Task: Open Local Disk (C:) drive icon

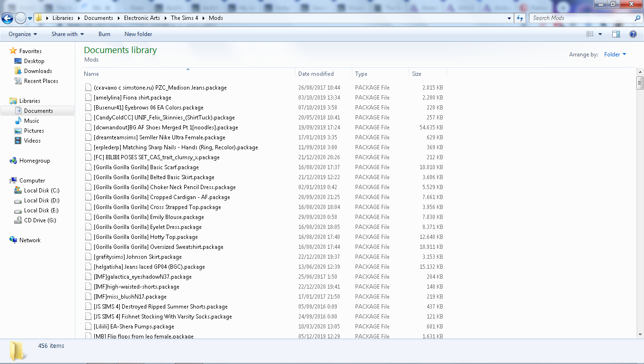Action: click(18, 191)
